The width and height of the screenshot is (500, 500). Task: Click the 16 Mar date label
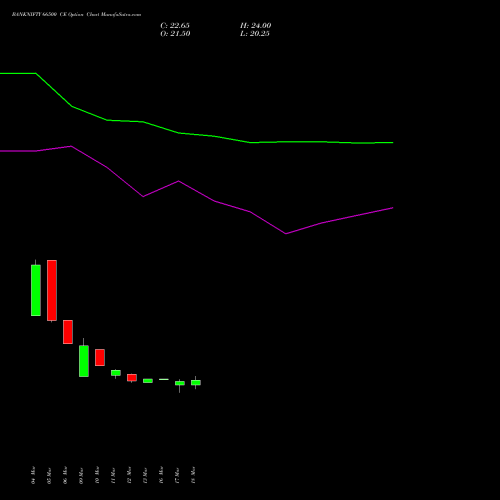tap(161, 475)
